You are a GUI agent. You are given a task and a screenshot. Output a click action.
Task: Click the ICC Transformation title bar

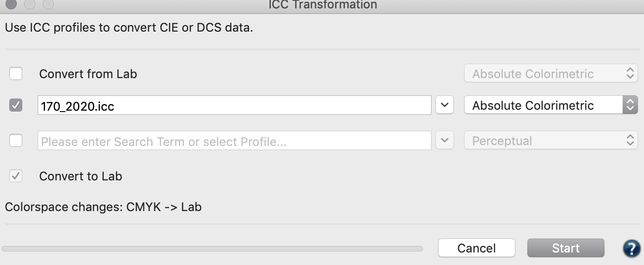pos(322,5)
